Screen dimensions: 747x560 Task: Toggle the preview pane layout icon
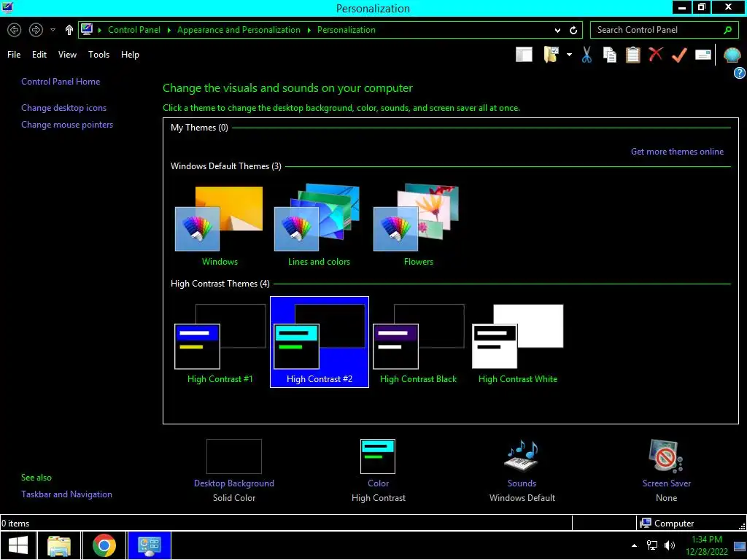(x=524, y=55)
